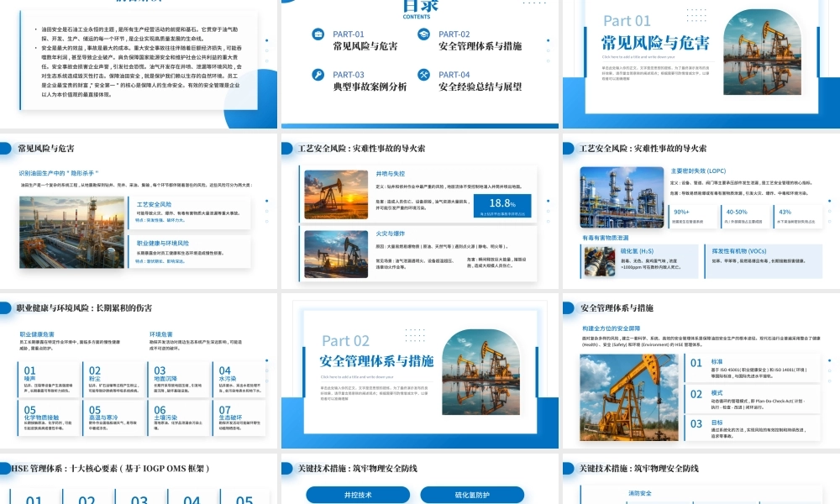This screenshot has height=504, width=840.
Task: Click the 工艺安全风险 card title
Action: click(155, 204)
